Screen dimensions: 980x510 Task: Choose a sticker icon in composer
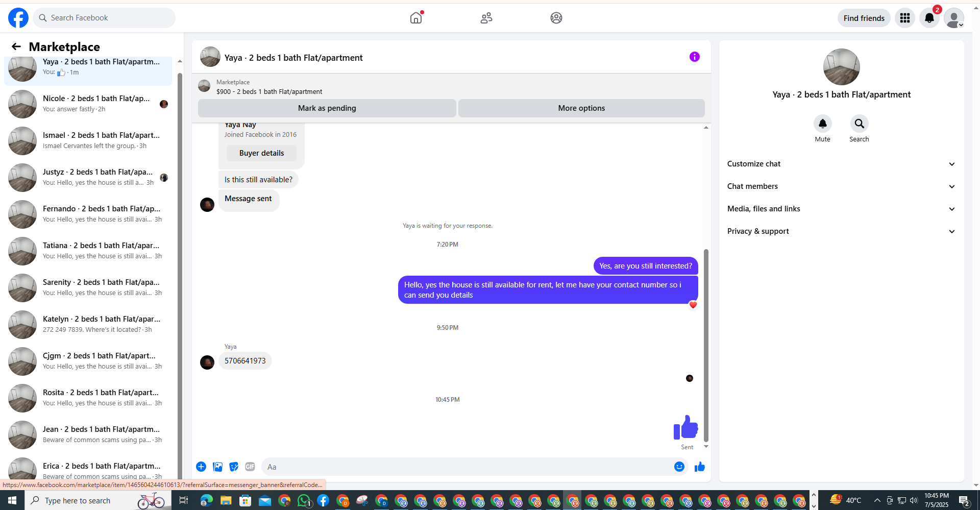(x=234, y=467)
